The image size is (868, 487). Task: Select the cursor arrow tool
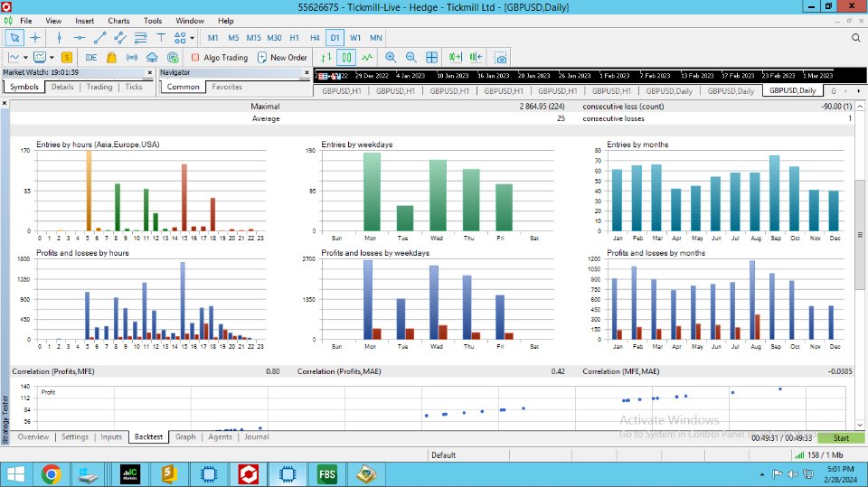click(x=15, y=38)
